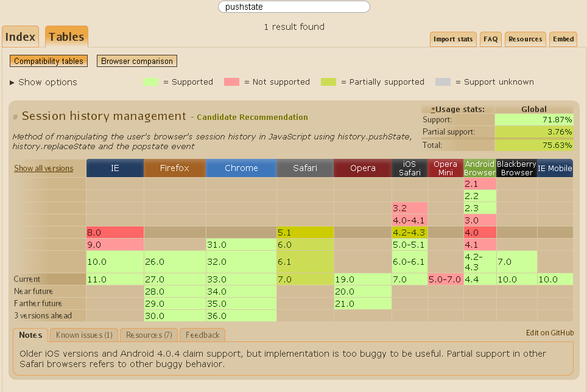Select the IE 8.0 cell
The width and height of the screenshot is (587, 392).
click(x=115, y=233)
